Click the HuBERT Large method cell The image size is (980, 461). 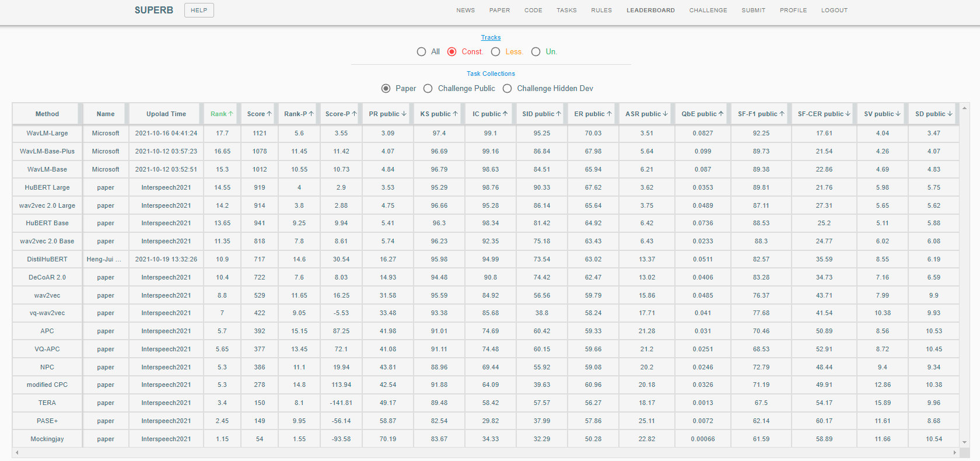pyautogui.click(x=47, y=187)
